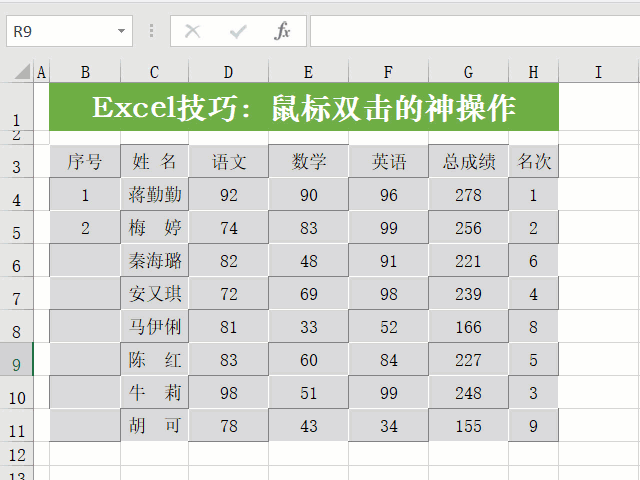Image resolution: width=640 pixels, height=480 pixels.
Task: Click the '序号' header cell
Action: click(x=85, y=161)
